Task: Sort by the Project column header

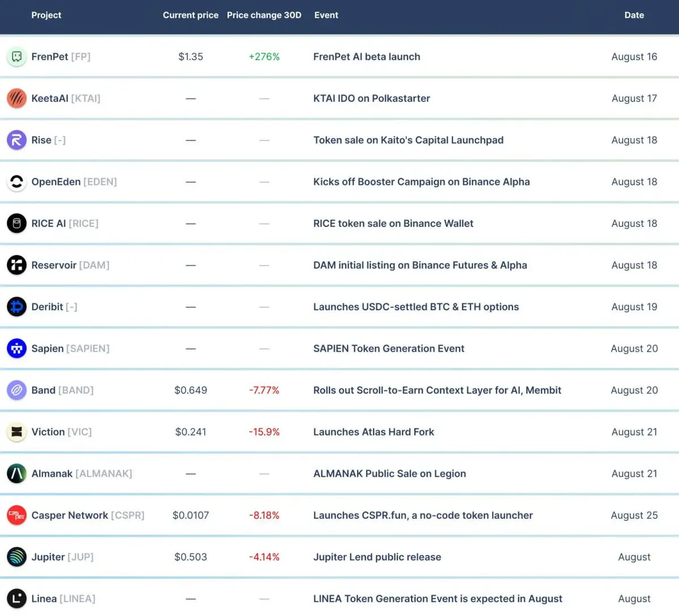Action: [46, 15]
